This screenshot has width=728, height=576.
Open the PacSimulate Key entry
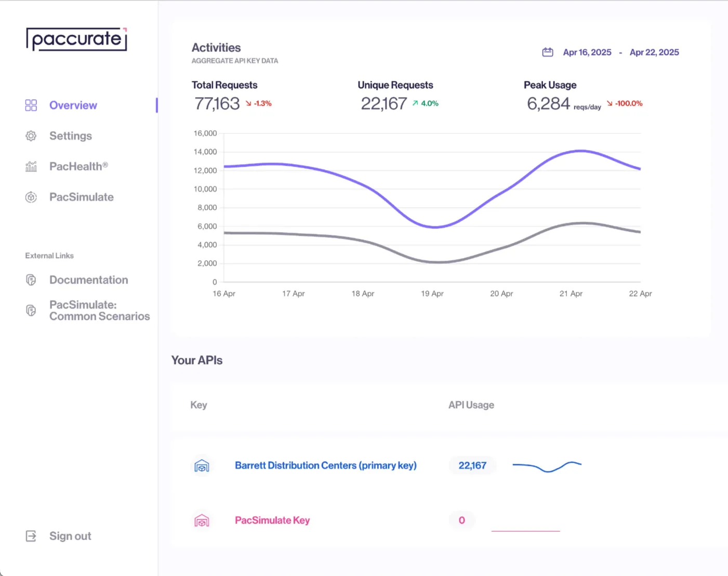[x=272, y=520]
